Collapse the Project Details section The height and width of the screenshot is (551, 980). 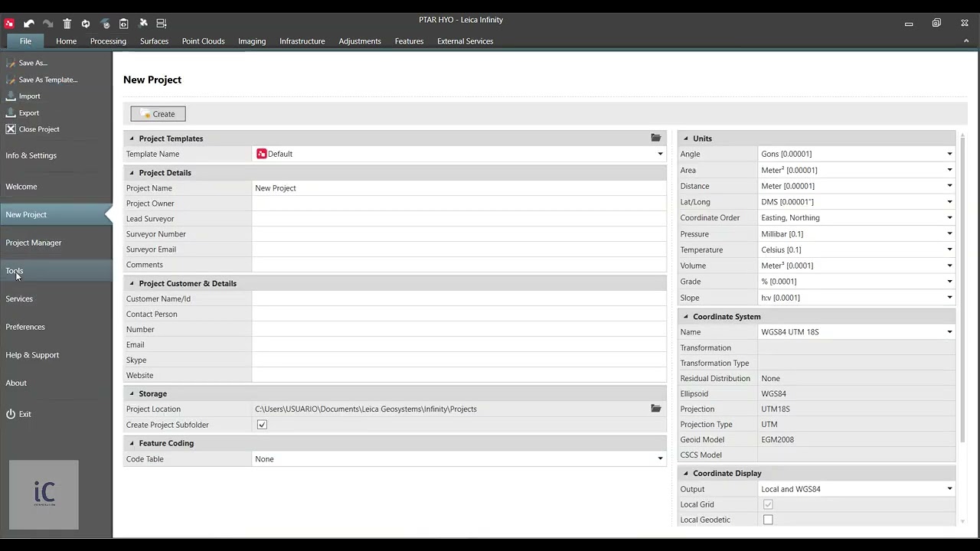(132, 173)
